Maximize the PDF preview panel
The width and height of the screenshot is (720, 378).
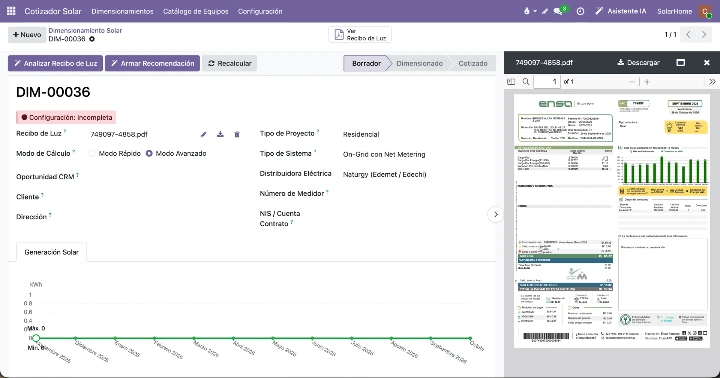point(681,62)
